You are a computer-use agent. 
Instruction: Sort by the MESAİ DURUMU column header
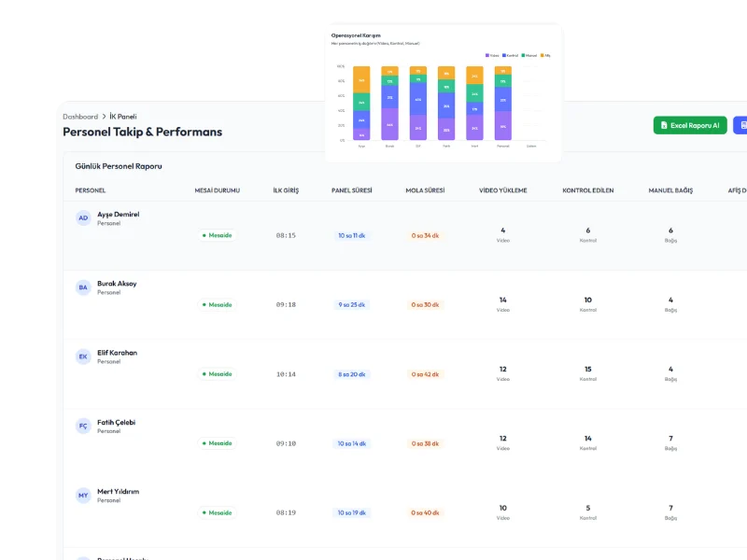pyautogui.click(x=218, y=190)
